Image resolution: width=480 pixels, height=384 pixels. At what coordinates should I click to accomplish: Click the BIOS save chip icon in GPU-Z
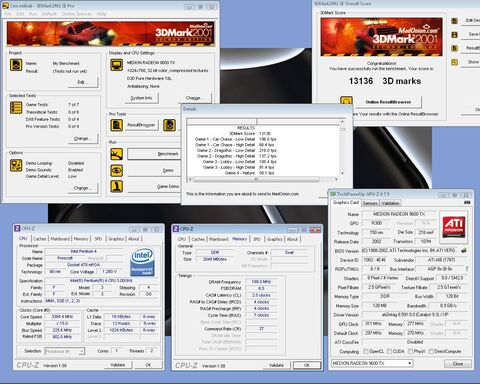coord(464,250)
